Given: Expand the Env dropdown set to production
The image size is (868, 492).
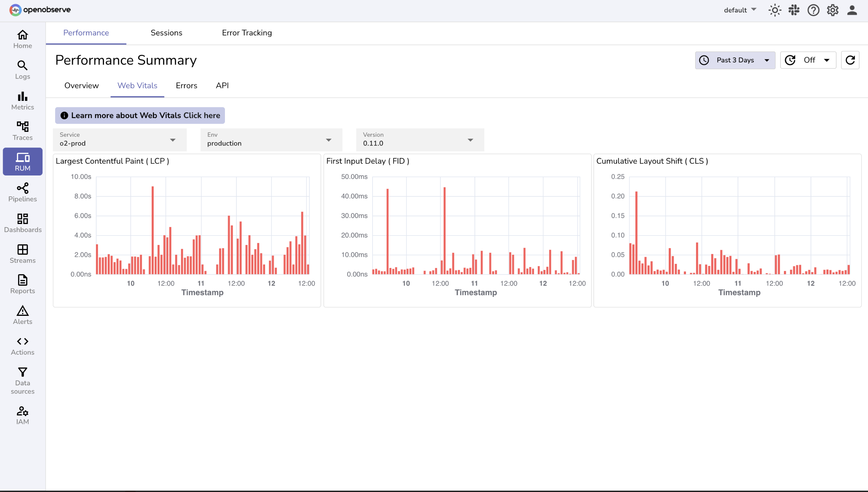Looking at the screenshot, I should pyautogui.click(x=271, y=140).
